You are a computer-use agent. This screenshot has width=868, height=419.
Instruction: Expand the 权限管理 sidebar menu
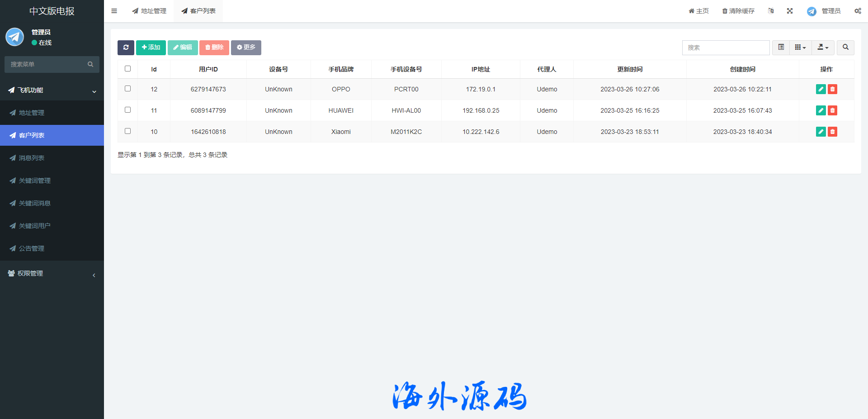tap(52, 273)
